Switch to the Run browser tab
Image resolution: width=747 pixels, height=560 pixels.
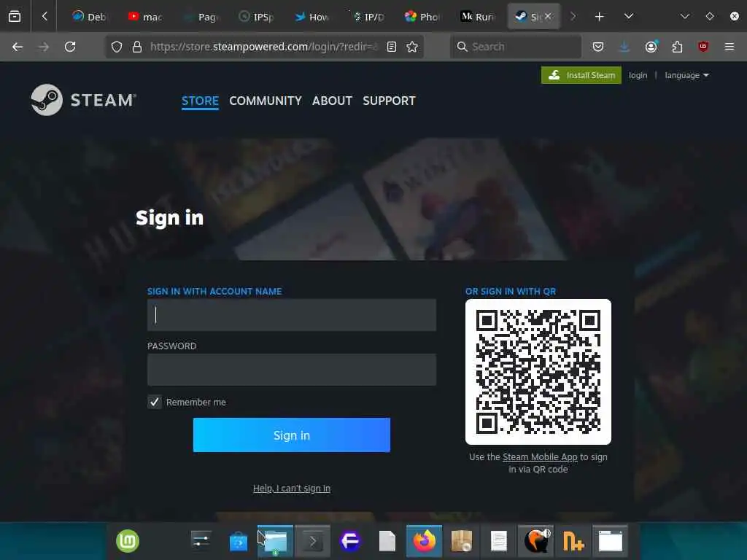coord(479,17)
